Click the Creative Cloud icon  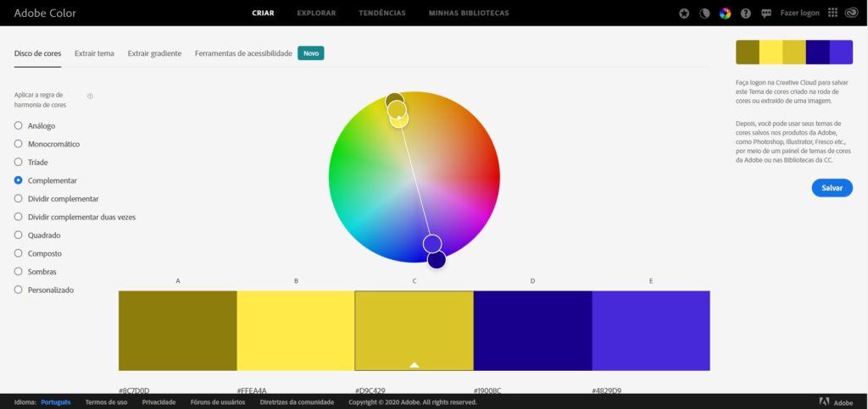pyautogui.click(x=851, y=13)
